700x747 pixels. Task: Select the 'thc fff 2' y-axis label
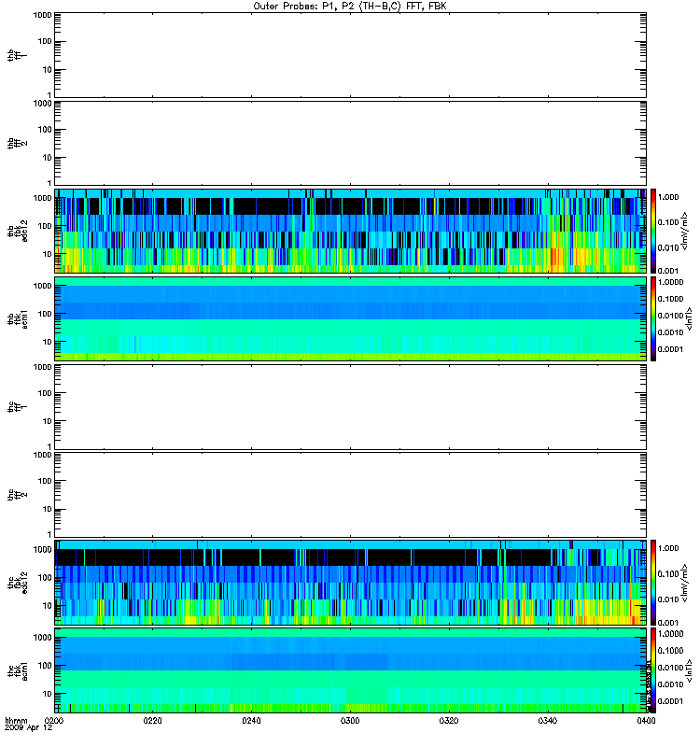tap(17, 495)
